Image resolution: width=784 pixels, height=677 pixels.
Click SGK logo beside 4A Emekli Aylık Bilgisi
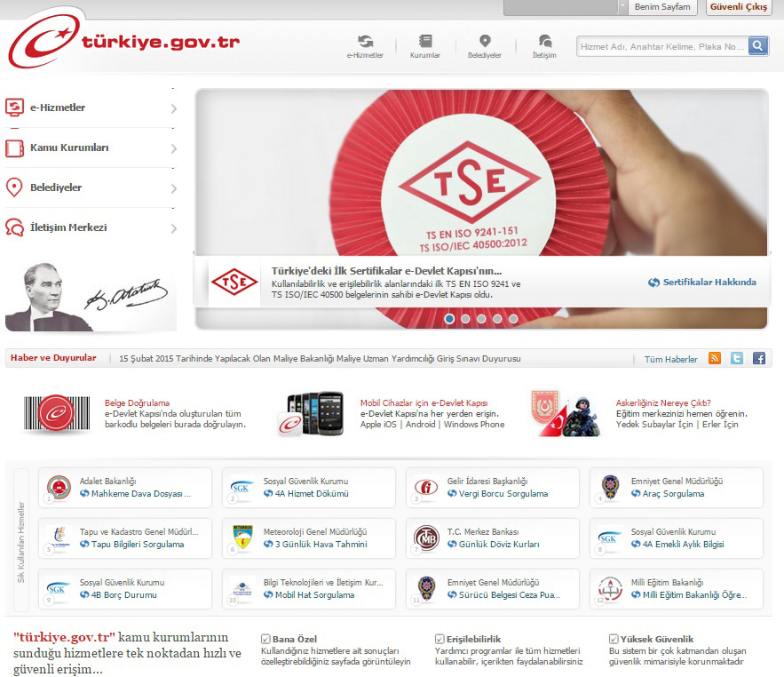(x=608, y=538)
